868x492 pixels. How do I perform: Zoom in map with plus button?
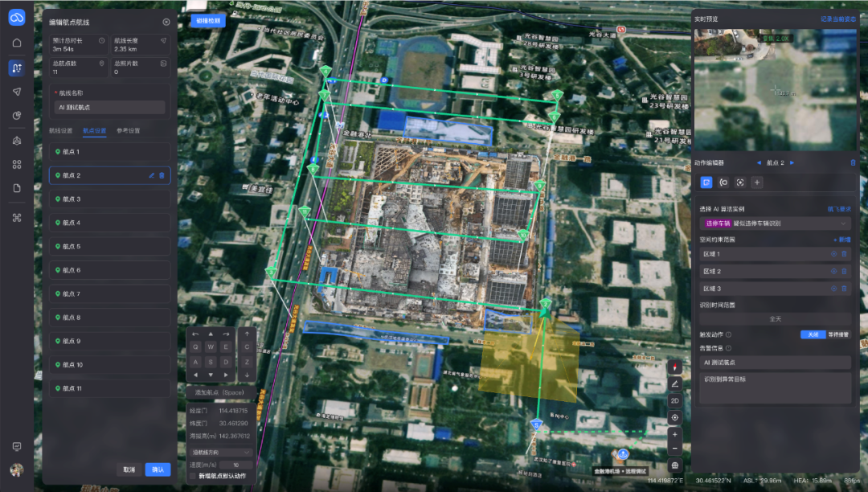click(675, 434)
